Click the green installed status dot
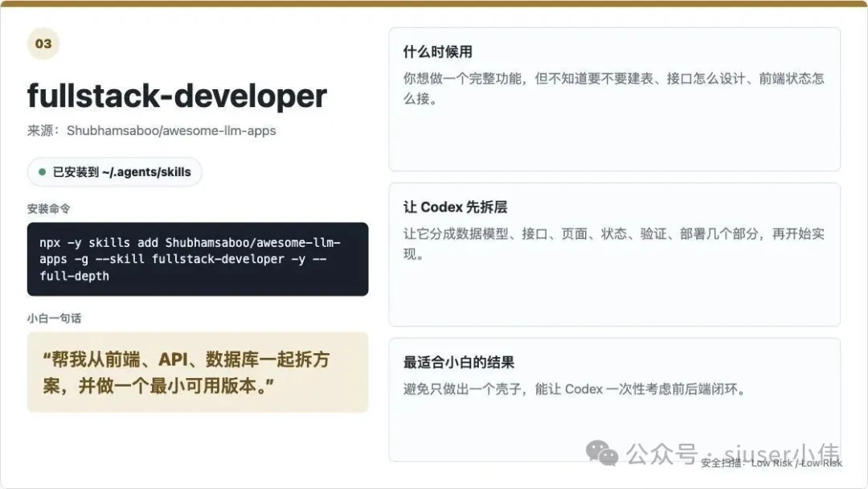Viewport: 868px width, 489px height. tap(42, 172)
